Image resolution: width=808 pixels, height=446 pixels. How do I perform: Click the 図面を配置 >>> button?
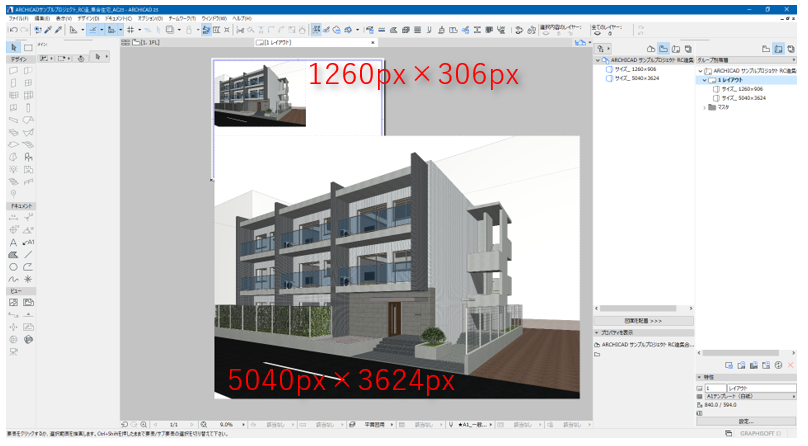(644, 321)
